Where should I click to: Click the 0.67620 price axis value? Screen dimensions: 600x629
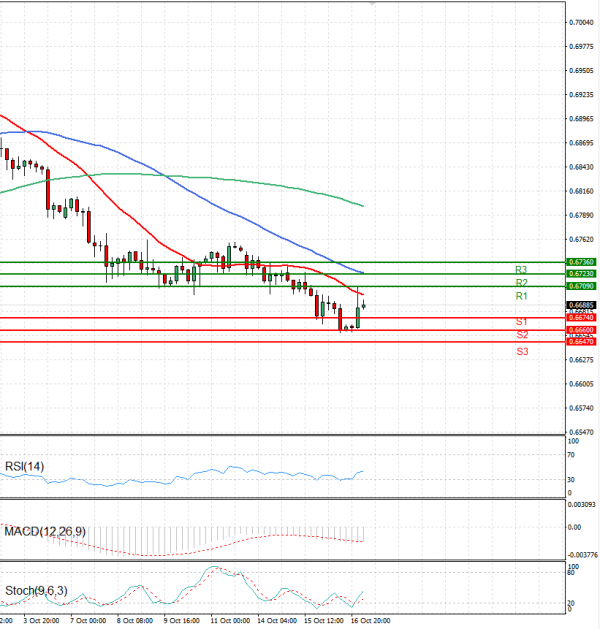click(581, 239)
